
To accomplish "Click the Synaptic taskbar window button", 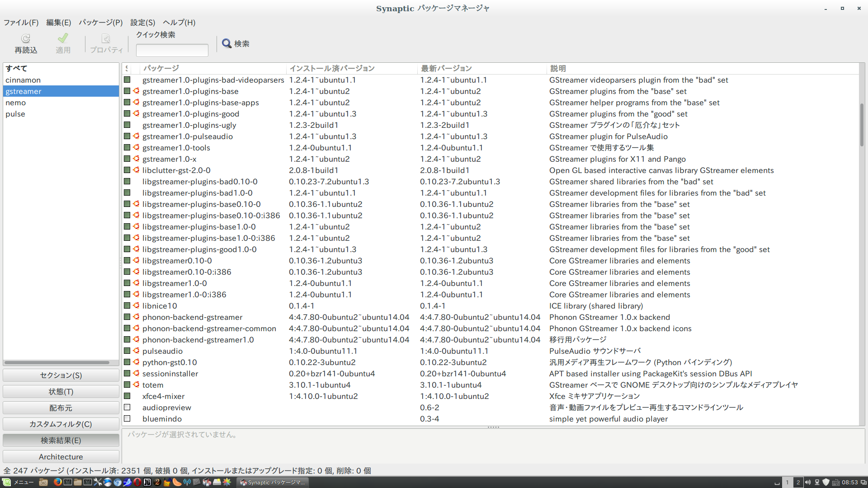I will pyautogui.click(x=273, y=482).
